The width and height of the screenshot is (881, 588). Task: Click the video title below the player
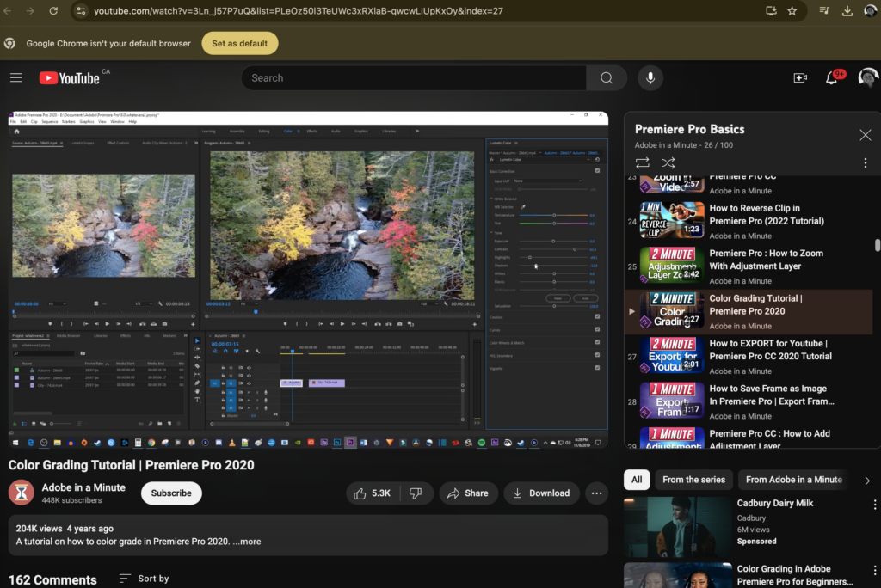tap(131, 465)
